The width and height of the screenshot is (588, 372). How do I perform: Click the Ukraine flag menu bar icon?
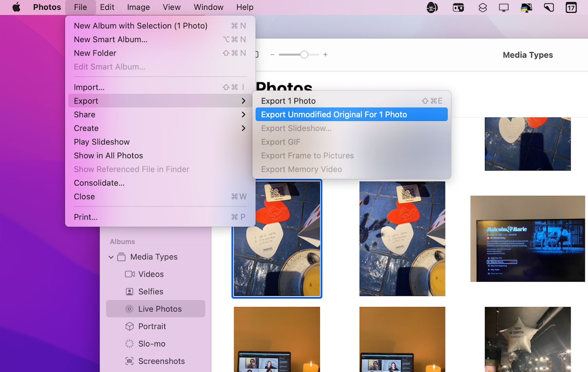526,7
